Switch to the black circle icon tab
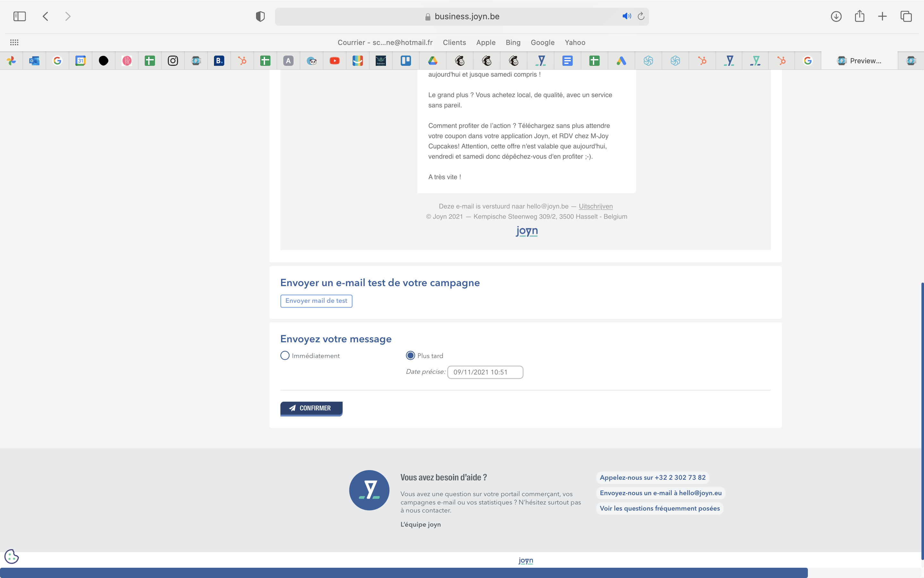Image resolution: width=924 pixels, height=578 pixels. point(104,61)
